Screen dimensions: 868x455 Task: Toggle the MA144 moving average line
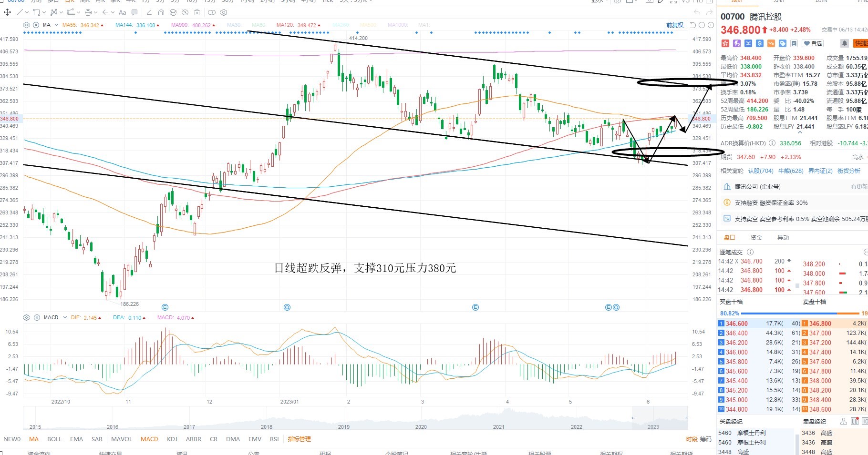coord(137,25)
